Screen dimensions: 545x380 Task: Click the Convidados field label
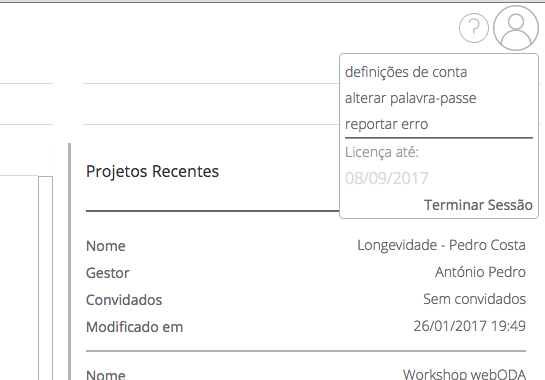[124, 300]
